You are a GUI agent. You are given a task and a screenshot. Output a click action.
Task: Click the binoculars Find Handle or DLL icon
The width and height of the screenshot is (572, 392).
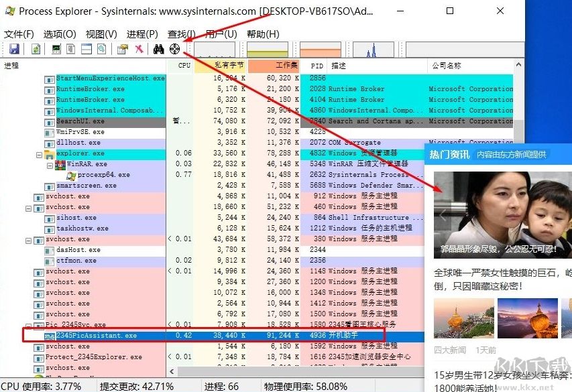[x=159, y=49]
